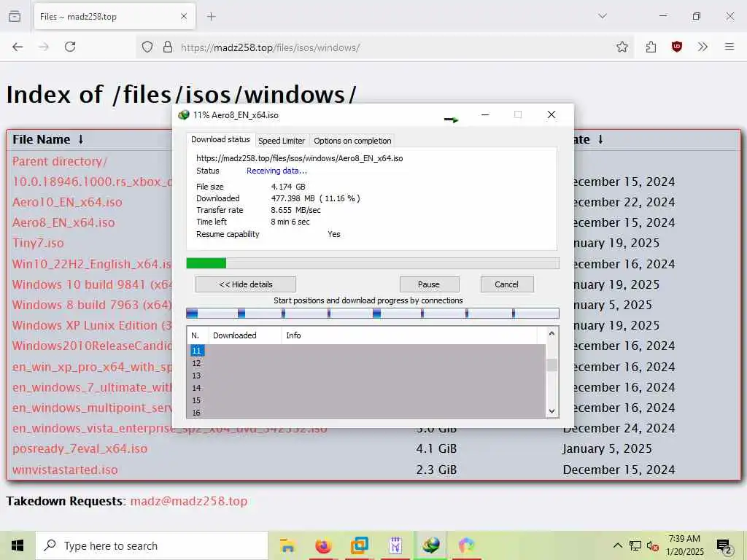This screenshot has width=747, height=560.
Task: Open Tiny7.iso file link
Action: pos(38,244)
